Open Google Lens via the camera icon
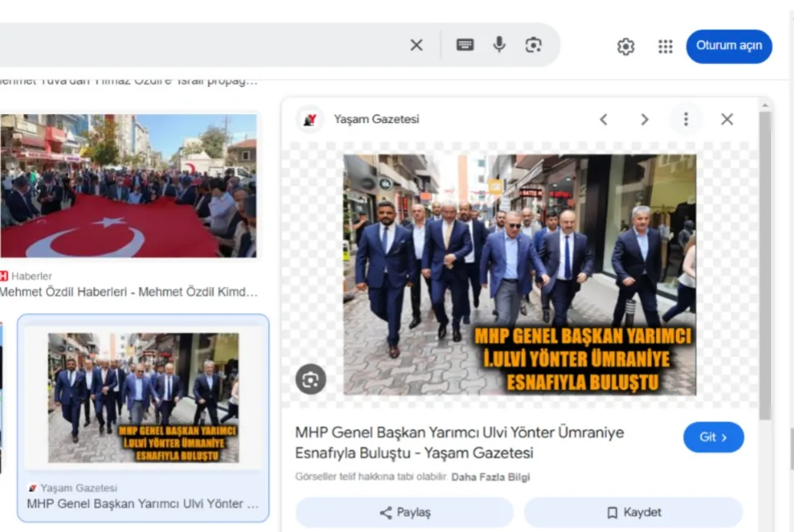Screen dimensions: 794x532 [x=534, y=46]
